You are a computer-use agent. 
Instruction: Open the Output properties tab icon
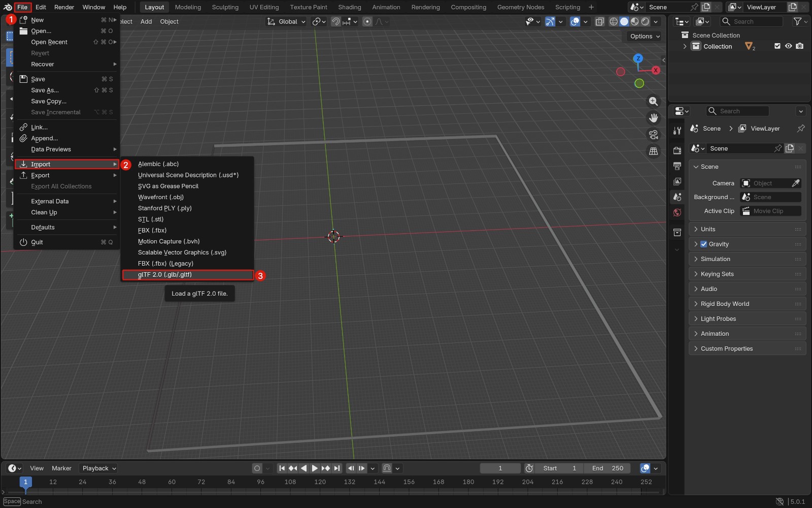[x=677, y=166]
